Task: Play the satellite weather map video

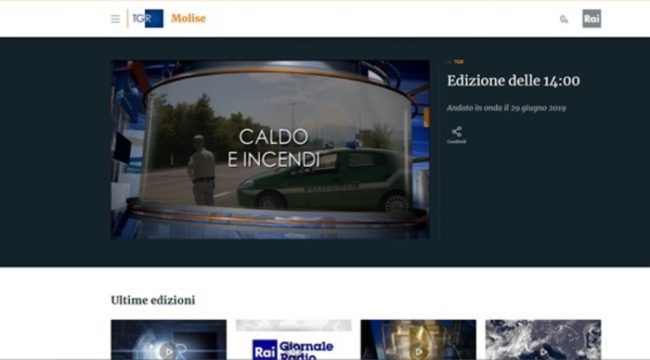Action: [543, 352]
